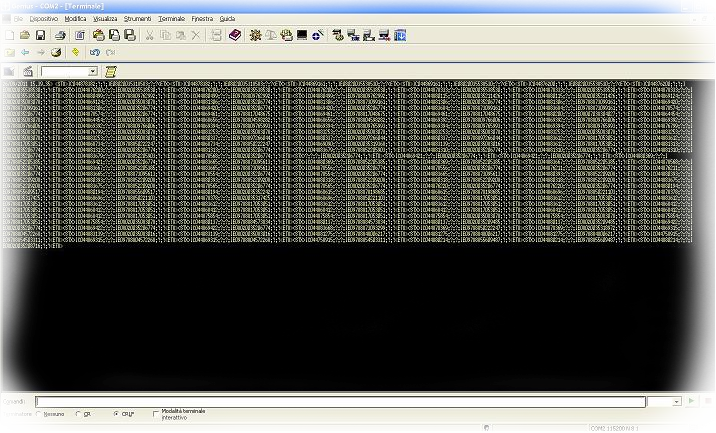The image size is (716, 433).
Task: Open the Terminale menu
Action: 171,19
